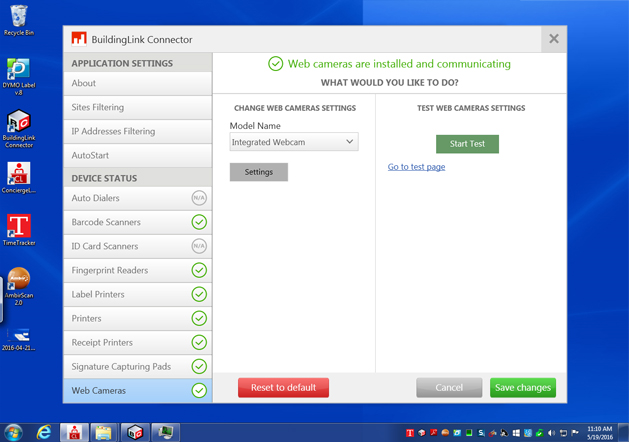This screenshot has height=442, width=629.
Task: Switch to ConciergeLink taskbar button
Action: pos(74,433)
